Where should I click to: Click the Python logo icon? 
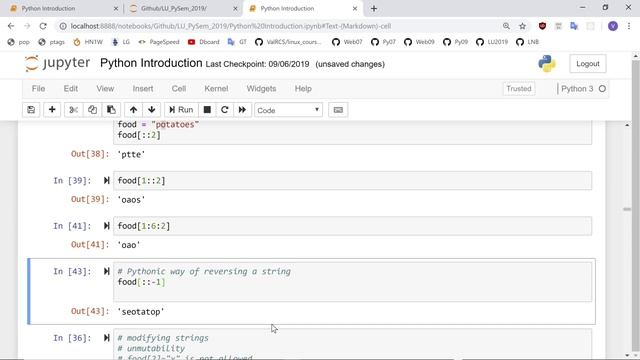click(547, 64)
